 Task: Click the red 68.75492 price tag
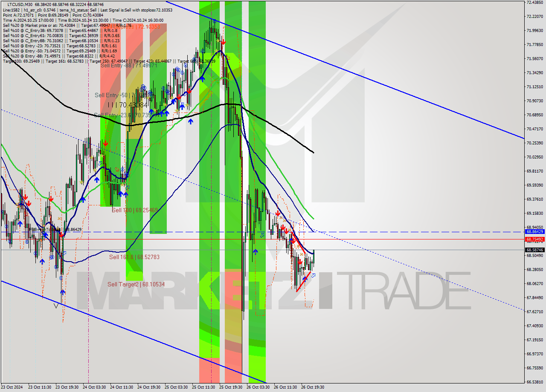coord(534,239)
